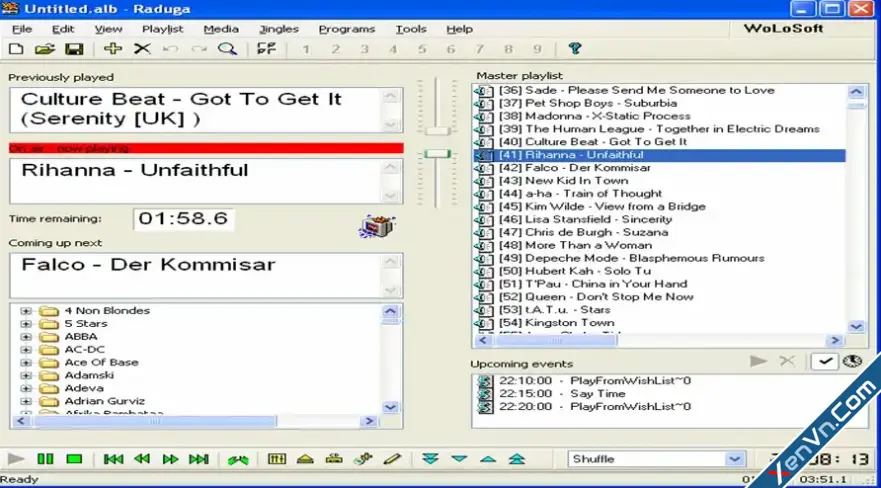The image size is (881, 488).
Task: Expand the AC-DC folder node
Action: [26, 349]
